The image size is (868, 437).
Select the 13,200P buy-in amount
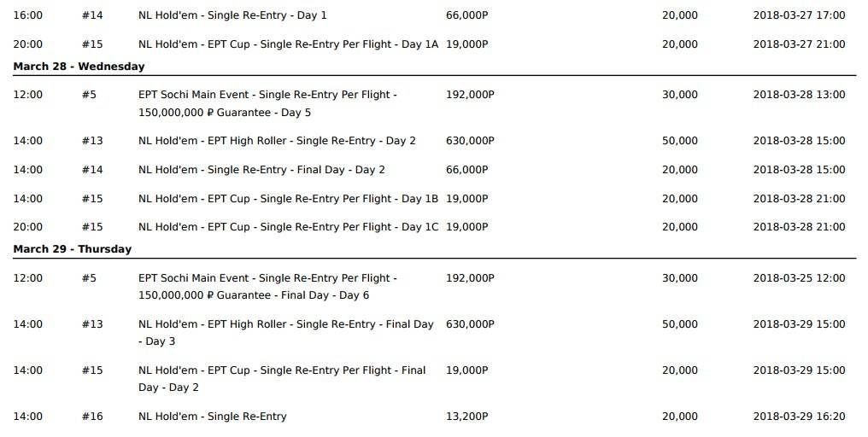(x=466, y=417)
